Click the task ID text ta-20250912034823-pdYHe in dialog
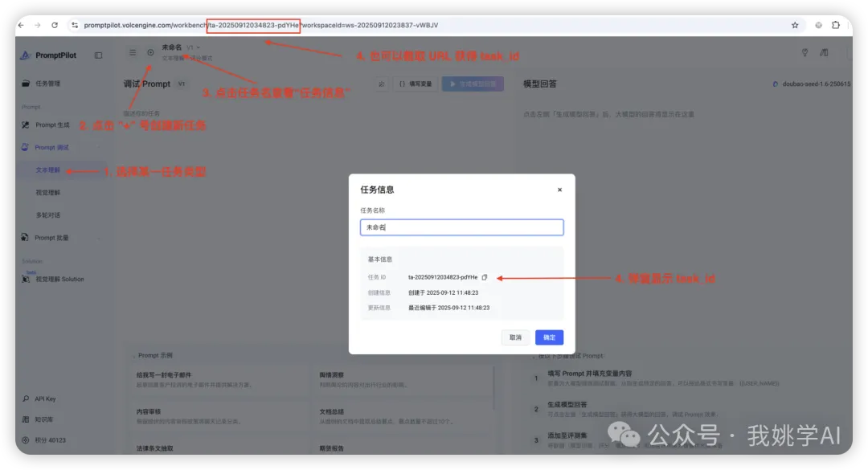This screenshot has height=470, width=868. point(443,277)
